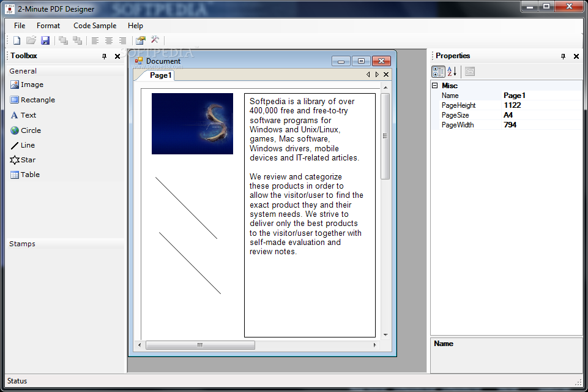588x392 pixels.
Task: Click the vertical scrollbar thumb in Document
Action: pyautogui.click(x=385, y=136)
